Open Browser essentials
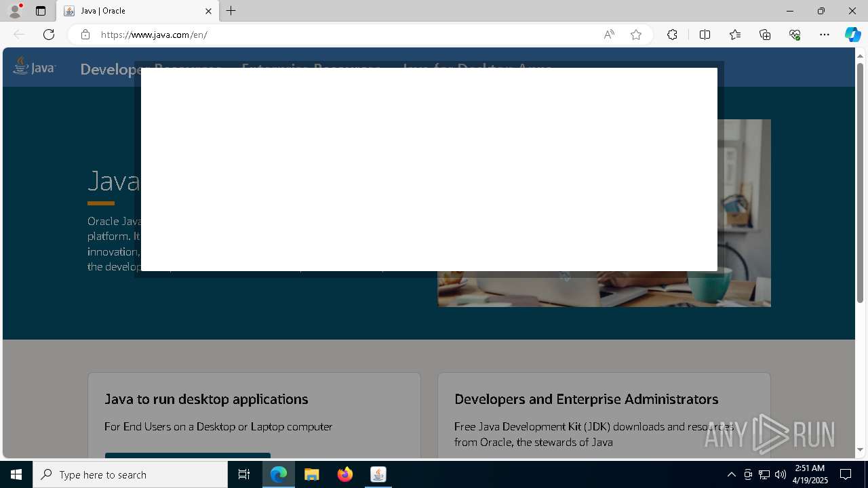 (x=795, y=35)
